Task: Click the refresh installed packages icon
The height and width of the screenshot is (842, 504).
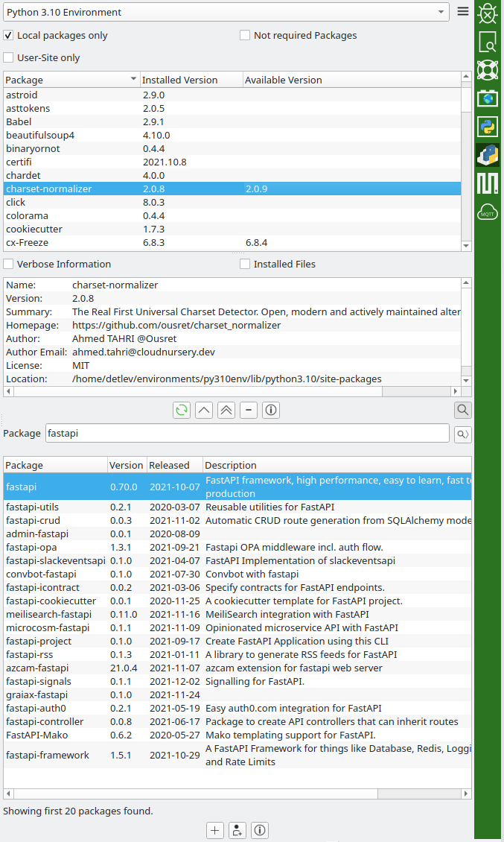Action: (181, 410)
